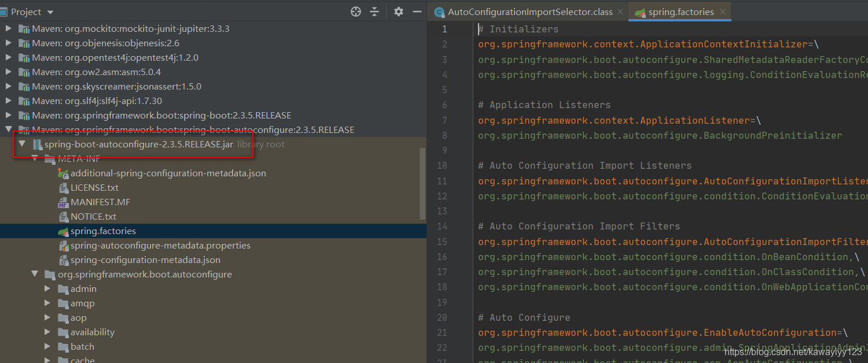Click the Project panel vertical scrollbar
Image resolution: width=868 pixels, height=363 pixels.
423,184
